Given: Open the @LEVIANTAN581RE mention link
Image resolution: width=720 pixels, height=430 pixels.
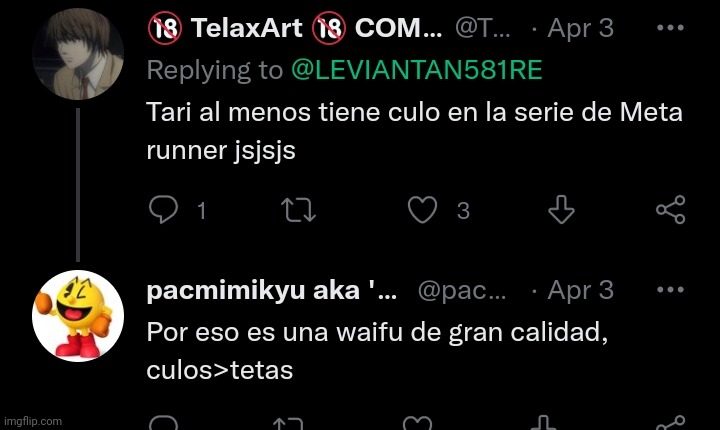Looking at the screenshot, I should 416,70.
